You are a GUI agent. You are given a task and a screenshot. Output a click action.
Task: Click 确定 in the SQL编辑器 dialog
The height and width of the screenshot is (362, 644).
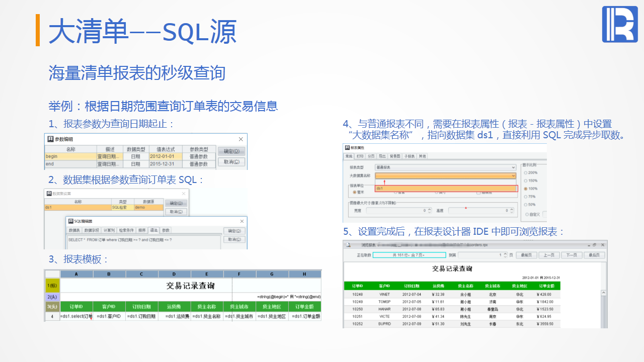point(234,231)
